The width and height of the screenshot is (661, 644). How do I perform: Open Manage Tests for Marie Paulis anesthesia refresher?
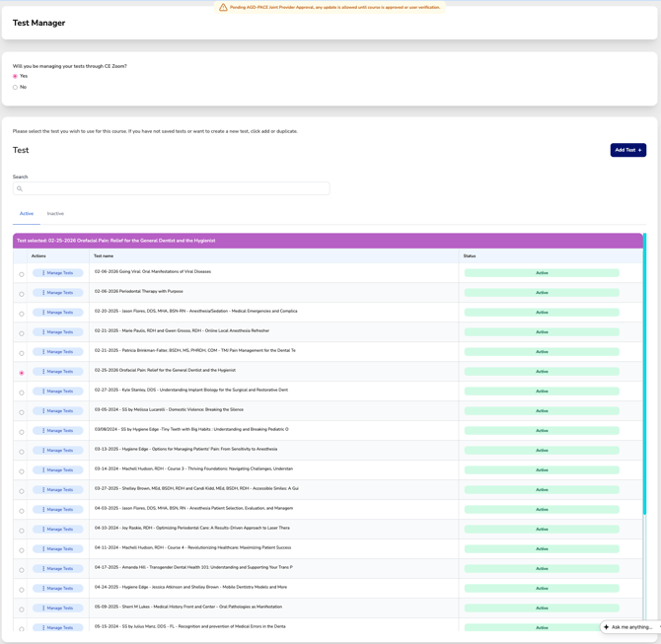click(57, 332)
